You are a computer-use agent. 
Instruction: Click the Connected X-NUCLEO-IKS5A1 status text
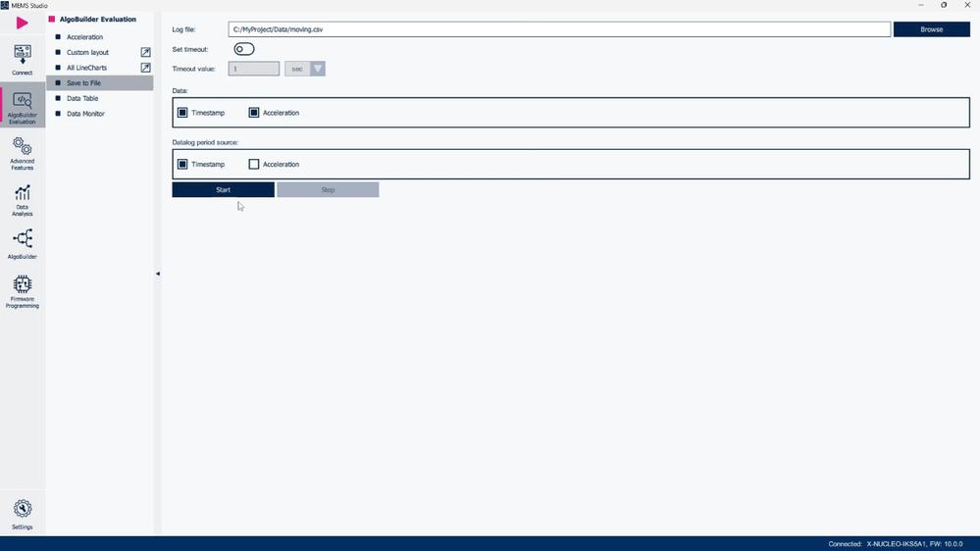895,544
